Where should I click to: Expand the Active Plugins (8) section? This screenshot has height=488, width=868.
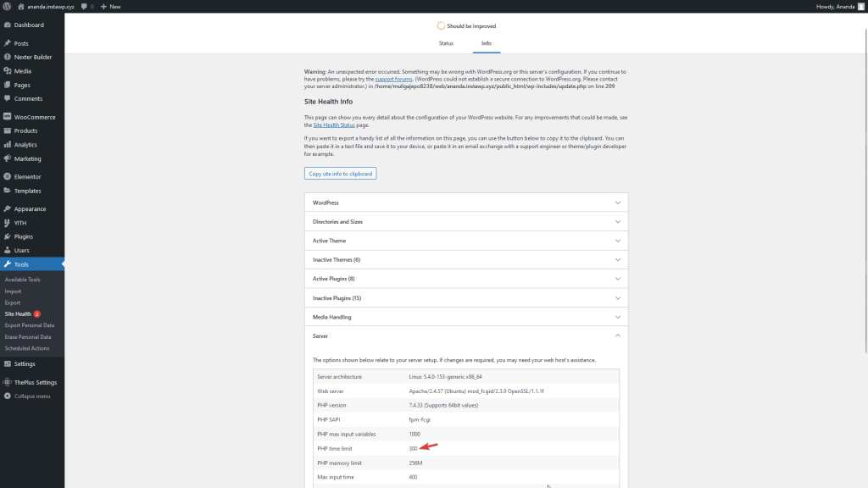tap(465, 279)
